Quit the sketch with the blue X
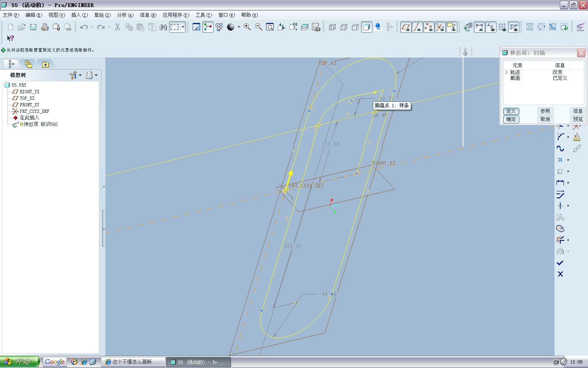Viewport: 588px width, 368px height. (x=560, y=274)
